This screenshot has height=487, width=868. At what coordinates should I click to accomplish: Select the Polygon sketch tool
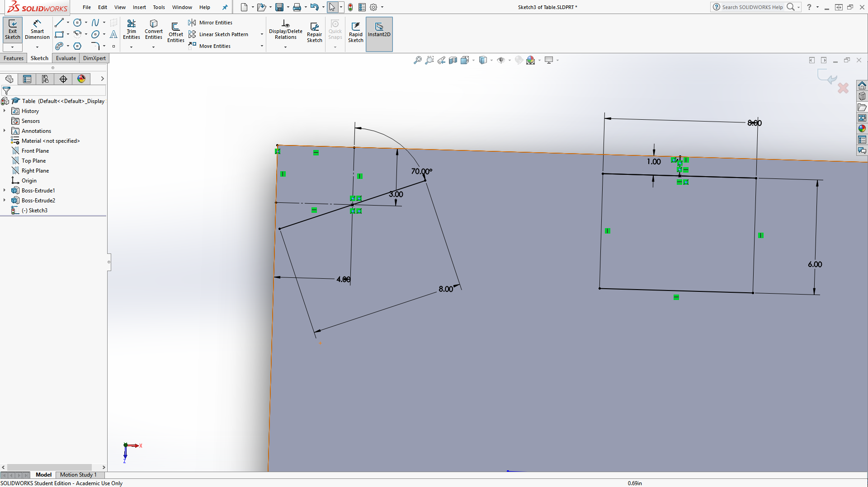click(x=77, y=46)
